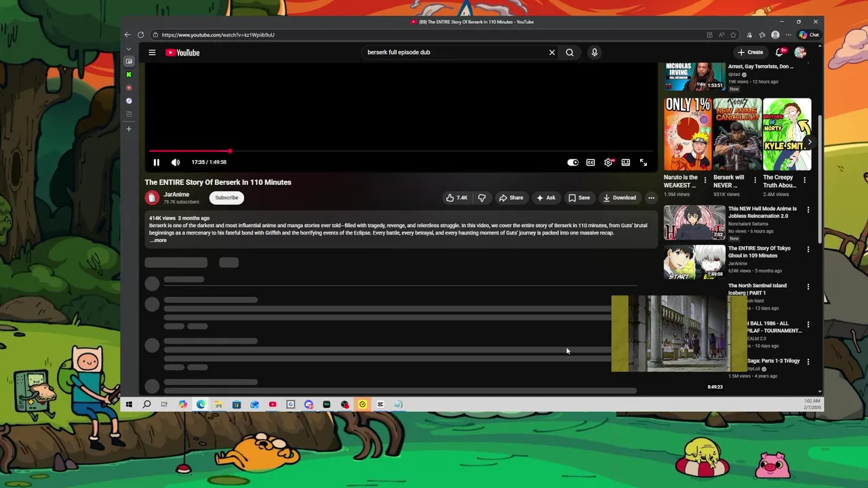
Task: Open 'The ENTIRE Story Of Tokyo Ghoul' video
Action: click(x=694, y=262)
